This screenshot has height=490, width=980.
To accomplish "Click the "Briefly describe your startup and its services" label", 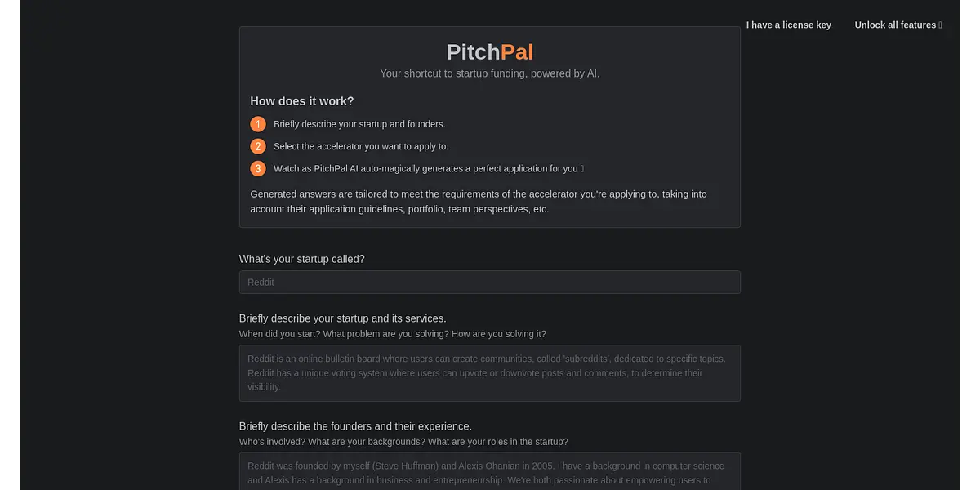I will [x=342, y=318].
